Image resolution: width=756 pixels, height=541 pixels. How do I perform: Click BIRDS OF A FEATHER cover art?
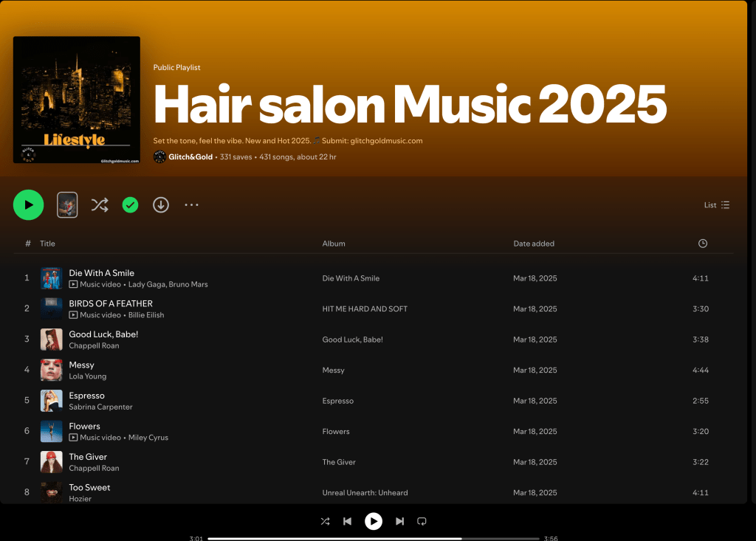[51, 309]
